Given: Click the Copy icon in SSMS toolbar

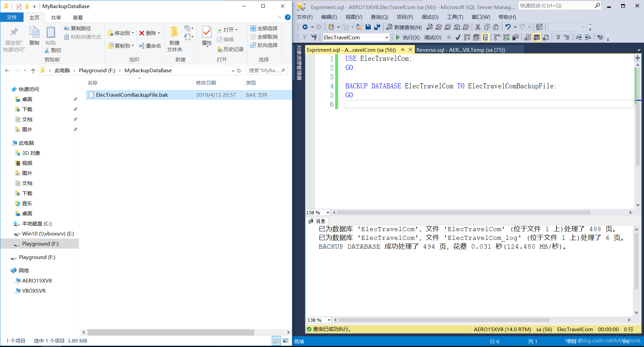Looking at the screenshot, I should (487, 27).
